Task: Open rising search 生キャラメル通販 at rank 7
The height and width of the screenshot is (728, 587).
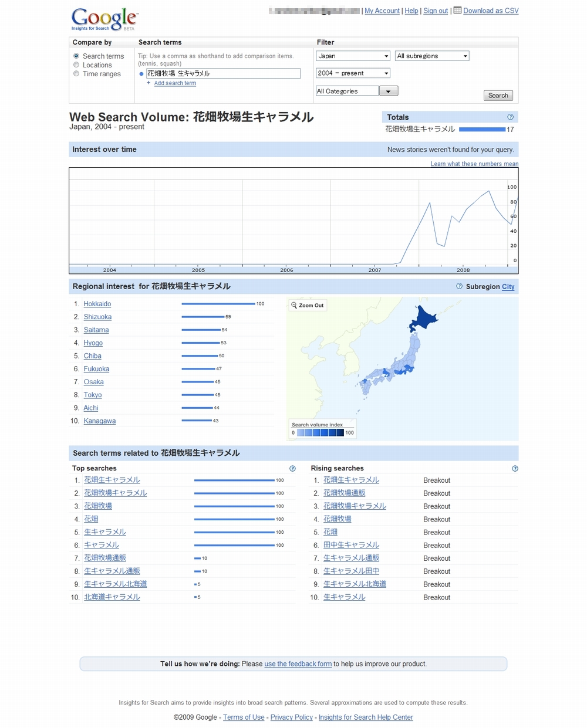Action: tap(352, 558)
